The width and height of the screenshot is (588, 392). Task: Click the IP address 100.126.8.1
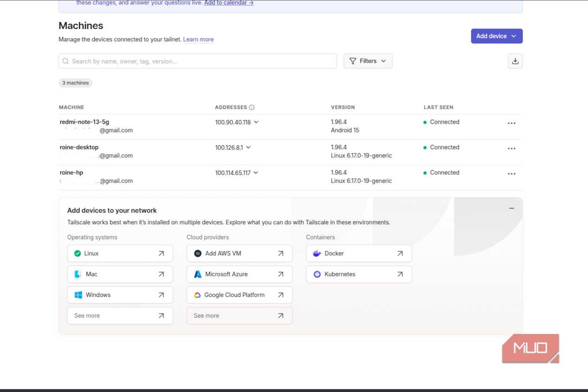(x=229, y=148)
